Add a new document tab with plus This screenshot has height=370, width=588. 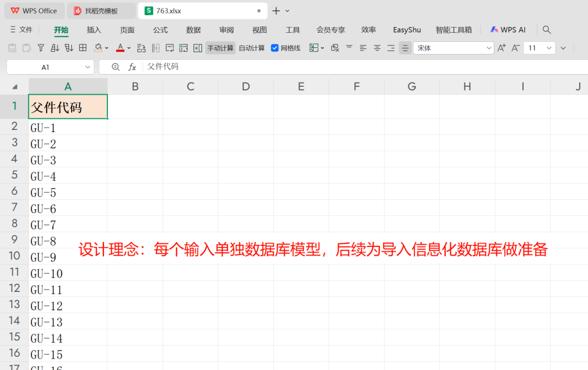[x=276, y=11]
